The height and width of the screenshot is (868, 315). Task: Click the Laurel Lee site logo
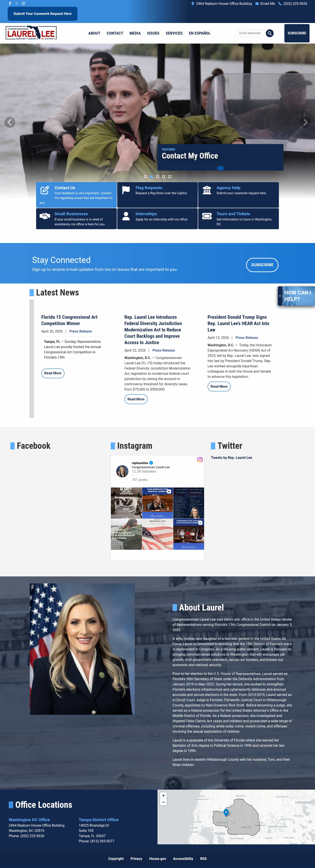[31, 33]
